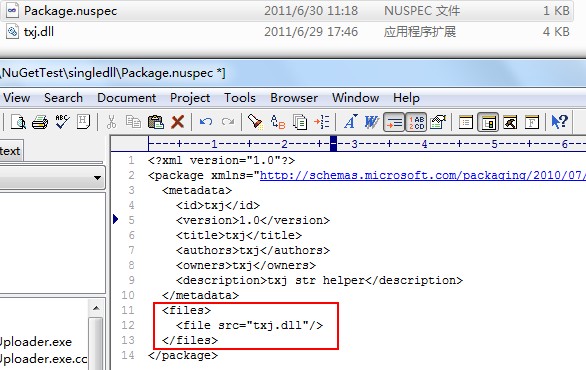Image resolution: width=586 pixels, height=370 pixels.
Task: Click the context Help arrow icon
Action: click(559, 122)
